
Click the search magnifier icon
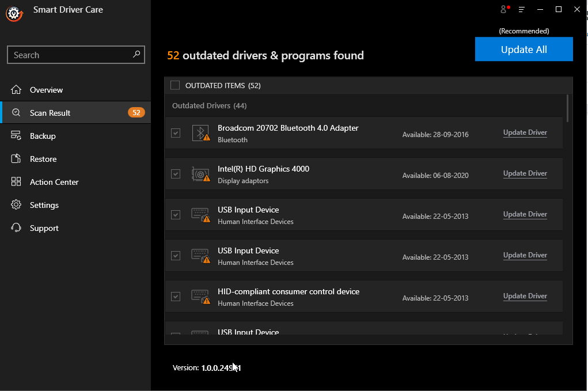136,55
